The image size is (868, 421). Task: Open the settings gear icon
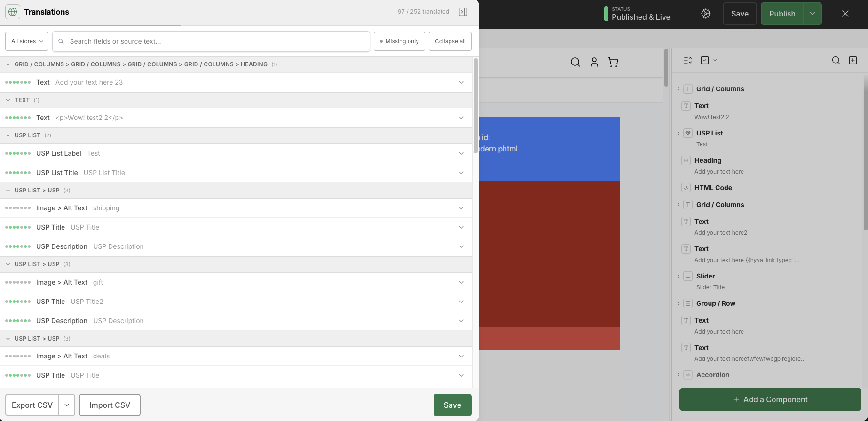[706, 14]
